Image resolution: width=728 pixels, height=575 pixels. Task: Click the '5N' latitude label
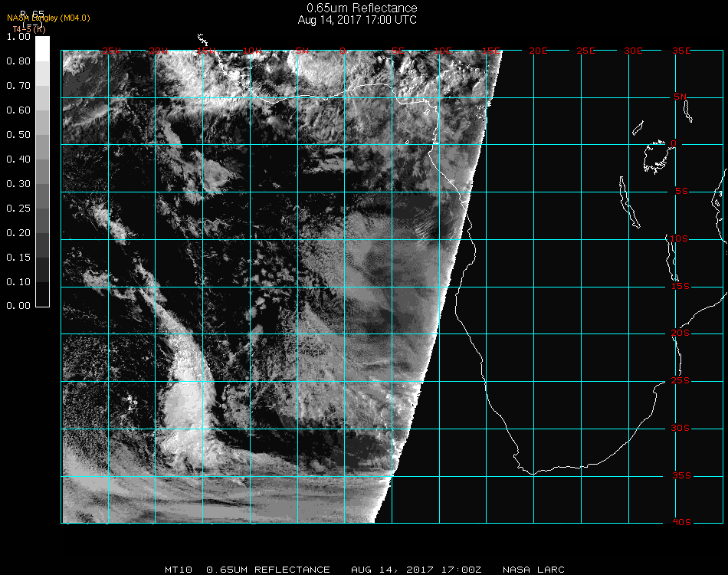680,97
